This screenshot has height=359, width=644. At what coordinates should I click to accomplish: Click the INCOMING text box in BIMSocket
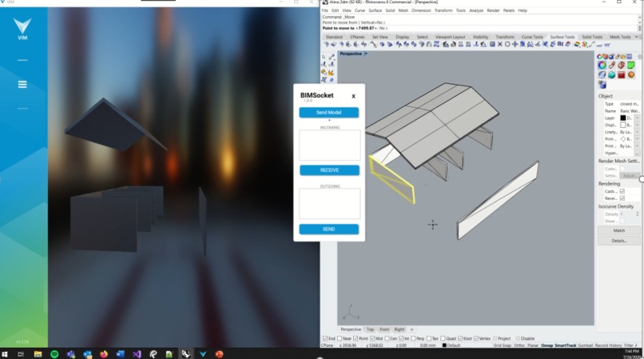coord(329,146)
